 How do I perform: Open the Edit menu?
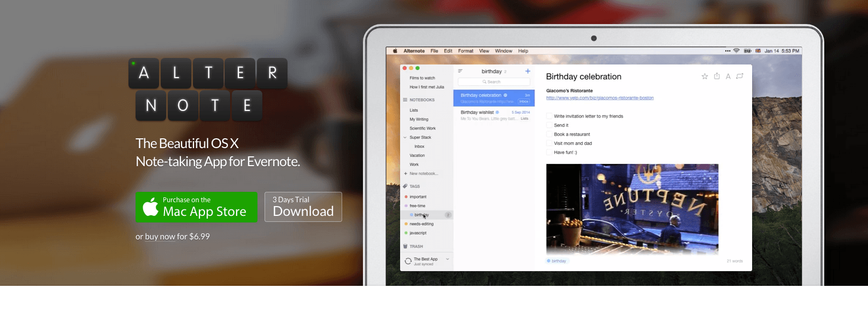tap(448, 51)
